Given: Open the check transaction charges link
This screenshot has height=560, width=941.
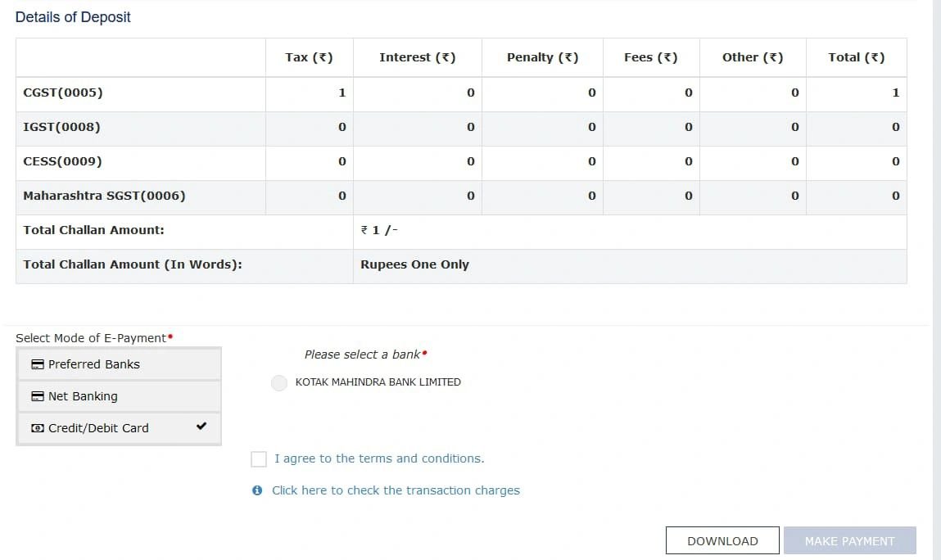Looking at the screenshot, I should [x=396, y=490].
